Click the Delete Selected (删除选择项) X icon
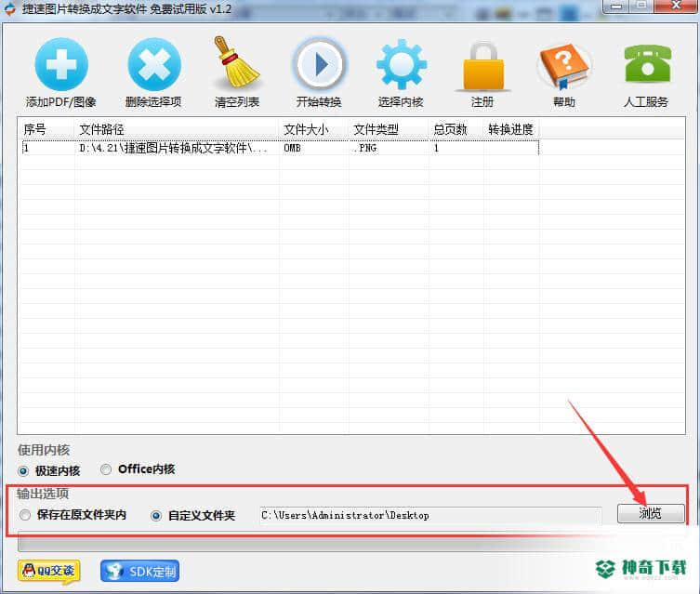The width and height of the screenshot is (700, 594). 154,65
